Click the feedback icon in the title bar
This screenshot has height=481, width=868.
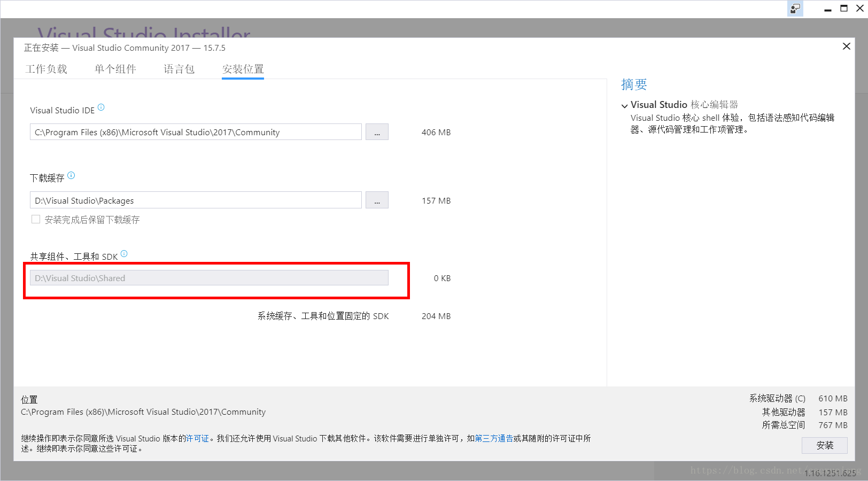(x=795, y=9)
